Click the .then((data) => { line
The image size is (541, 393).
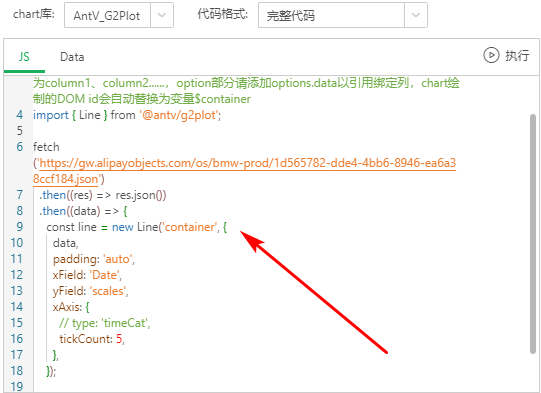83,211
